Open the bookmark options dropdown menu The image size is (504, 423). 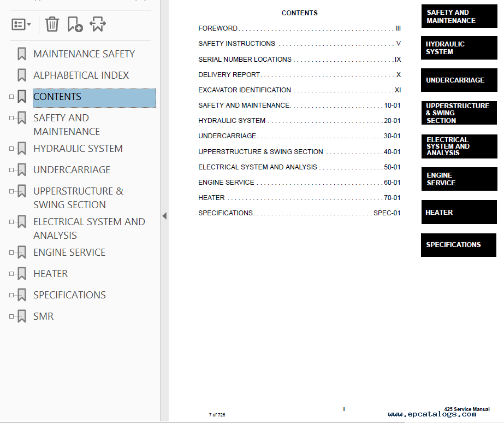click(x=21, y=25)
